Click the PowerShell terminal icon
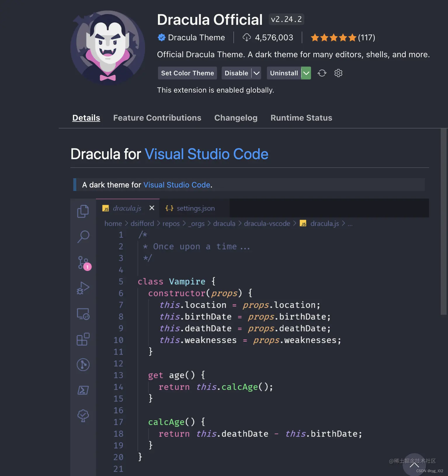The width and height of the screenshot is (448, 476). click(x=83, y=390)
